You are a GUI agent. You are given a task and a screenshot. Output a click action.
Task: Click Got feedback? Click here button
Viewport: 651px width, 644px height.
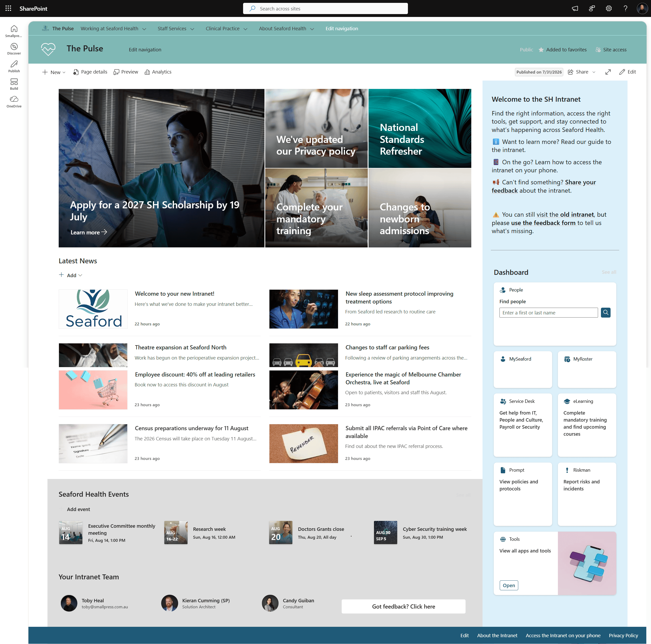[403, 606]
